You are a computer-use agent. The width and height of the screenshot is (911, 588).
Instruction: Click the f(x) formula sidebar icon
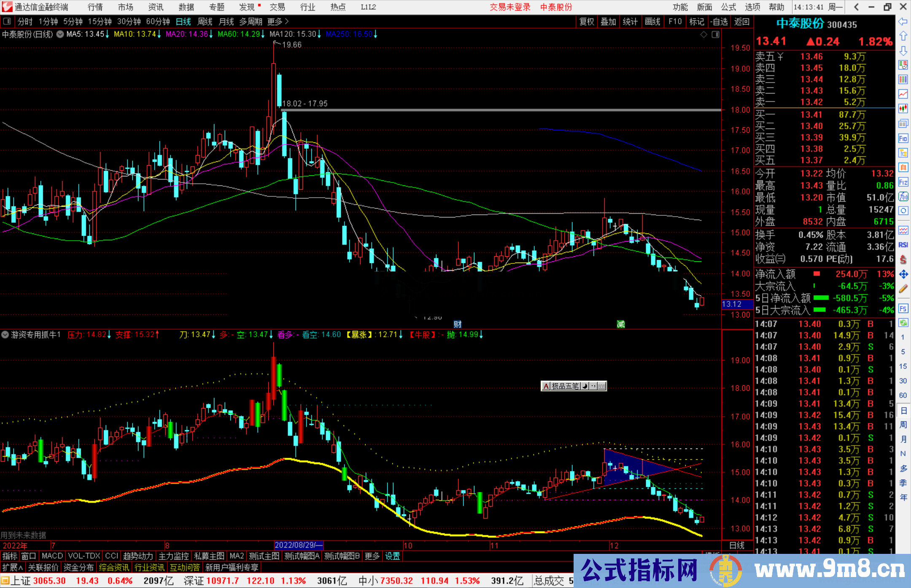click(903, 197)
